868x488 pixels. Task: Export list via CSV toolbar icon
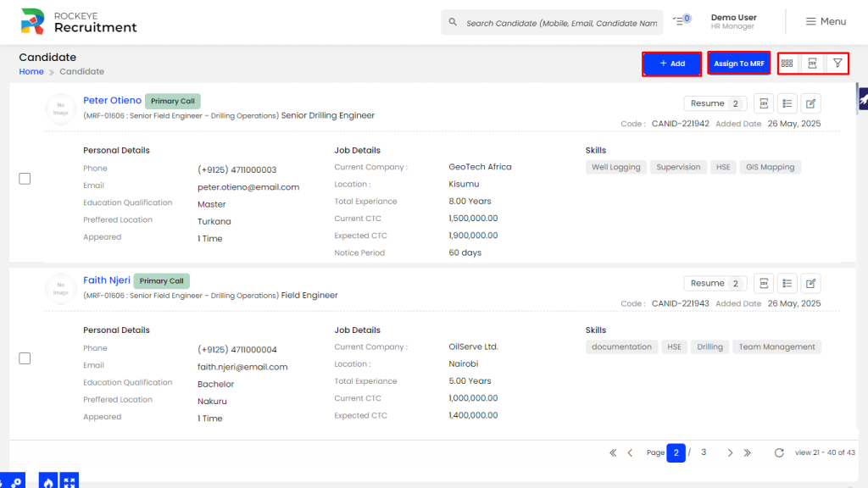[x=812, y=63]
